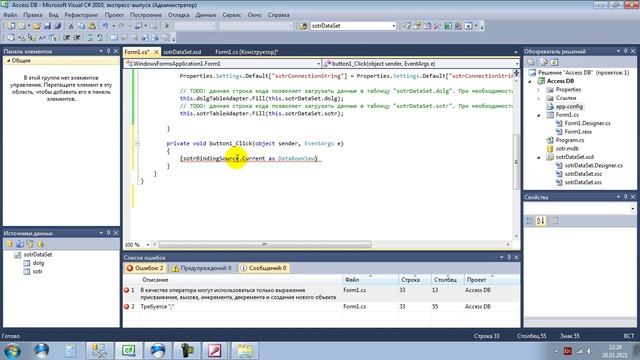This screenshot has height=360, width=640.
Task: Click the editor vertical scrollbar thumb
Action: click(516, 162)
